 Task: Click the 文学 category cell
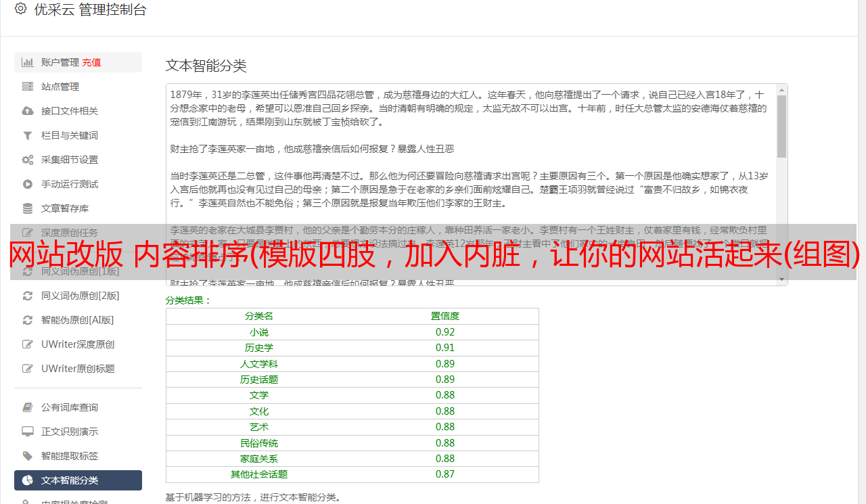(x=259, y=395)
